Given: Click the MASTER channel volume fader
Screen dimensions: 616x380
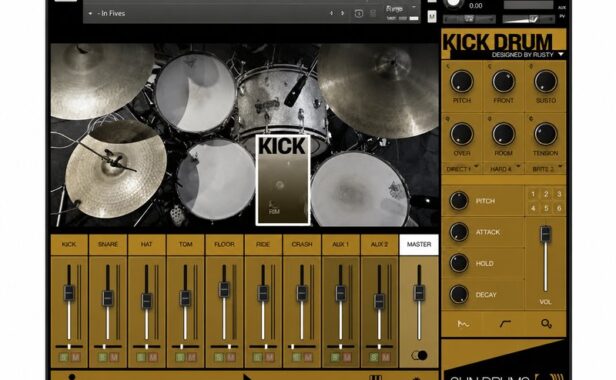Looking at the screenshot, I should tap(419, 293).
